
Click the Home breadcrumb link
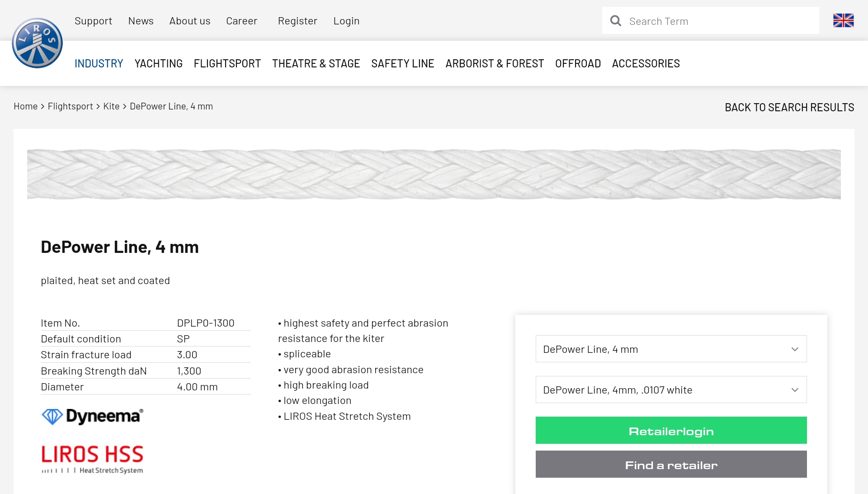25,106
